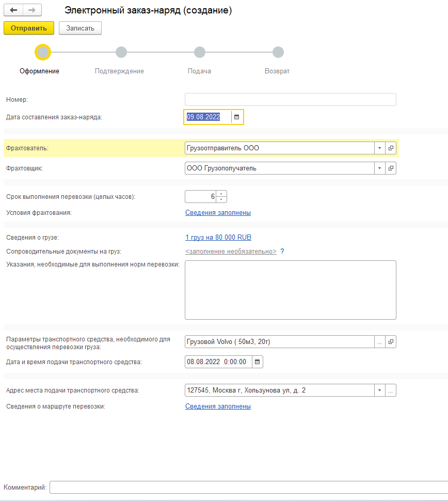Open Фрахтователь record in separate form

(391, 148)
